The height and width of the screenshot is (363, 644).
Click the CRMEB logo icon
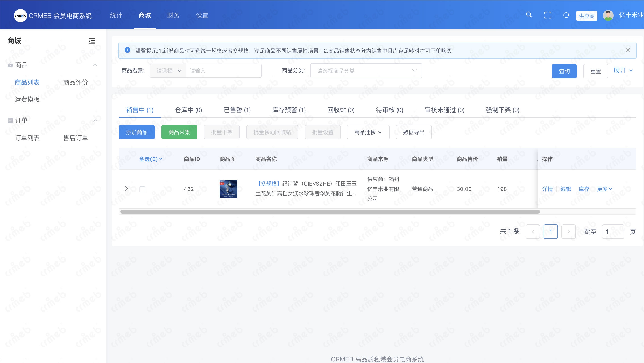pos(21,16)
